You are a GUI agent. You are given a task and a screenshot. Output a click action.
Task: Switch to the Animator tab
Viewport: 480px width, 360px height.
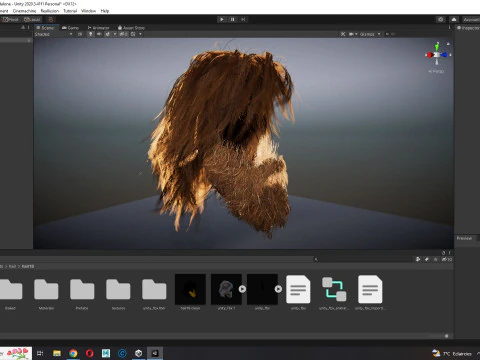98,28
